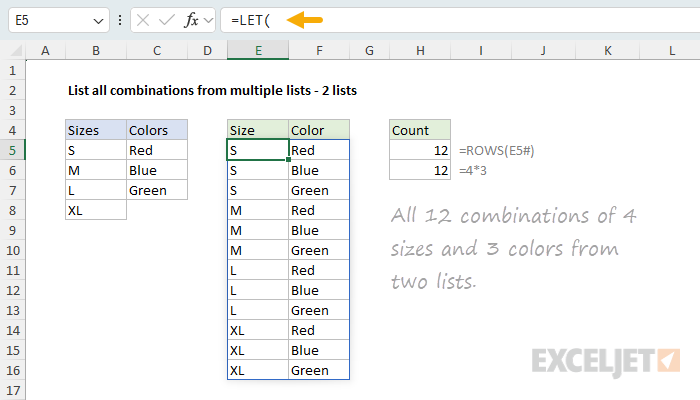700x400 pixels.
Task: Select column G header
Action: tap(369, 50)
